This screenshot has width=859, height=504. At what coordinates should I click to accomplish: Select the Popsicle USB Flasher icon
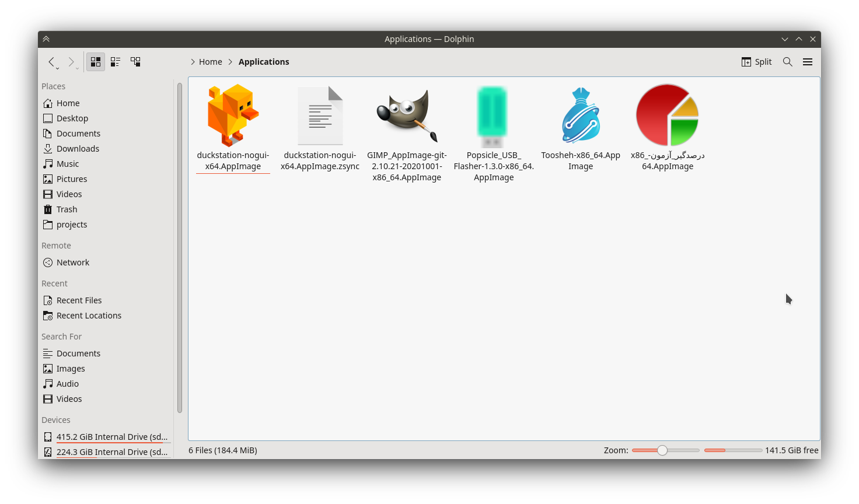coord(493,116)
